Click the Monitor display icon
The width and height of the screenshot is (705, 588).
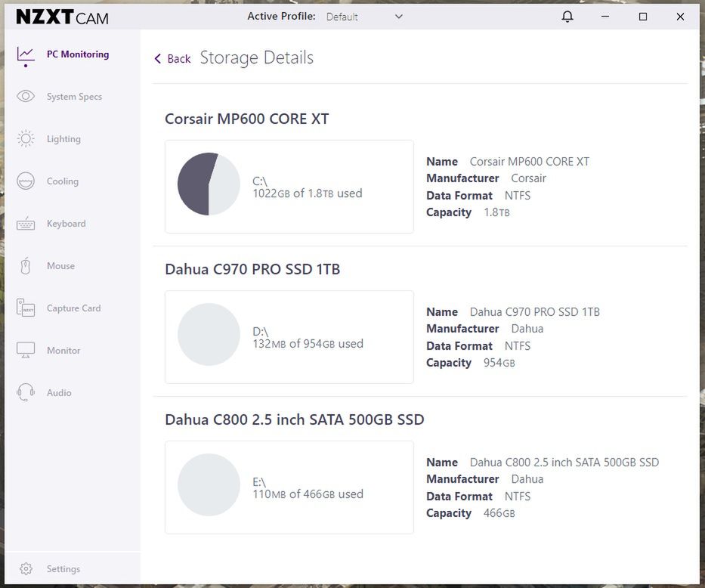coord(25,350)
